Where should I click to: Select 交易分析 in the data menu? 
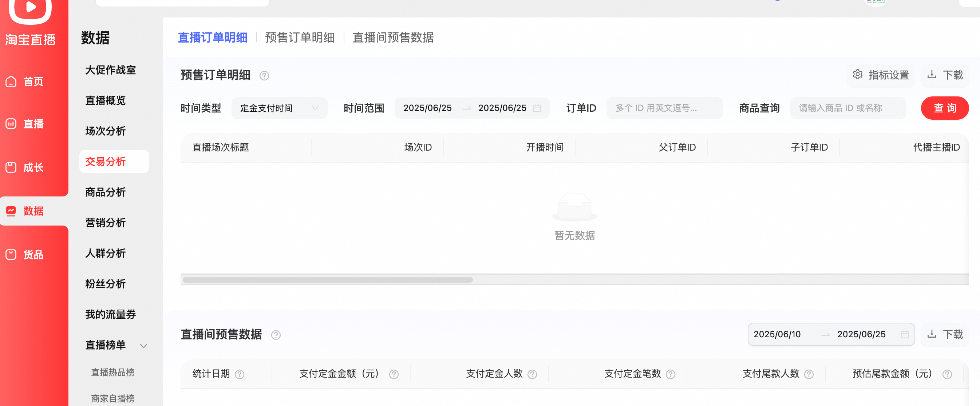click(x=114, y=162)
